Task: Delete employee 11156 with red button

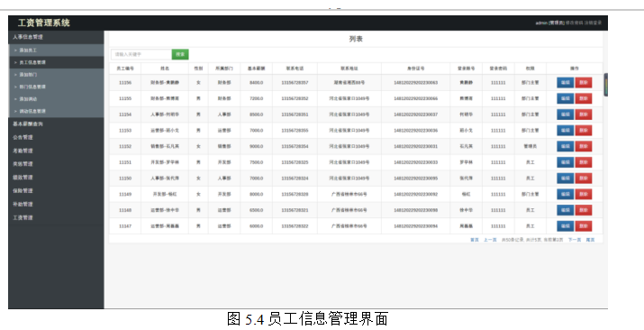Action: [584, 83]
